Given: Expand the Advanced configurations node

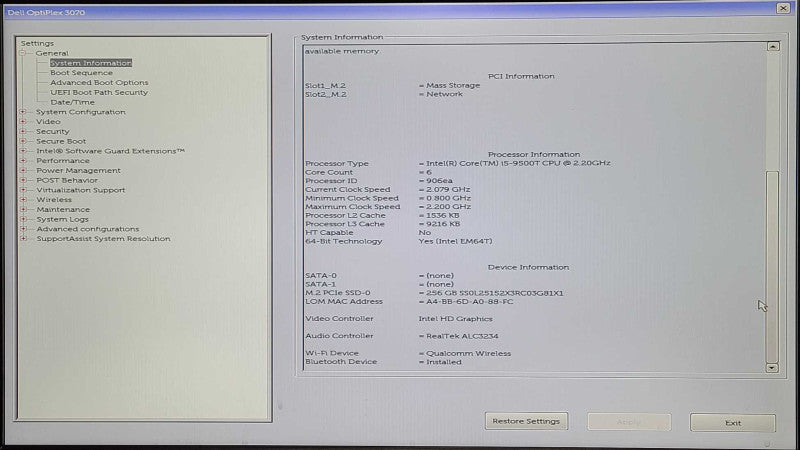Looking at the screenshot, I should click(x=23, y=229).
